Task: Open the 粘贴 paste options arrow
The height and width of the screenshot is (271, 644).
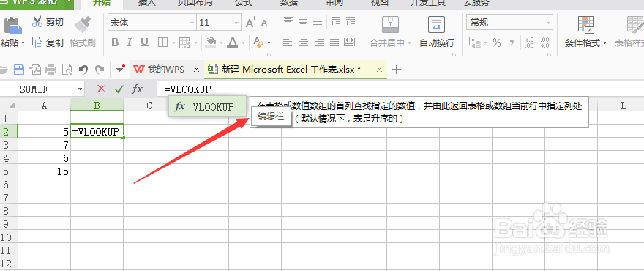Action: [23, 42]
